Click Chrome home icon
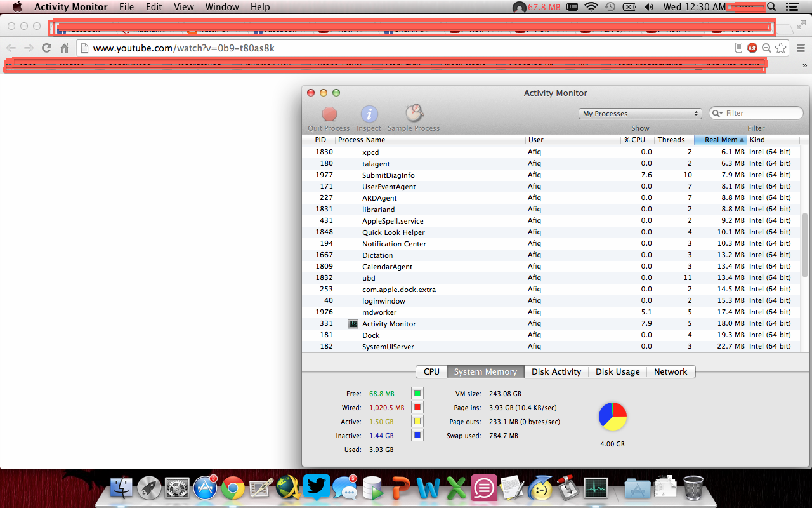This screenshot has height=508, width=812. click(64, 48)
